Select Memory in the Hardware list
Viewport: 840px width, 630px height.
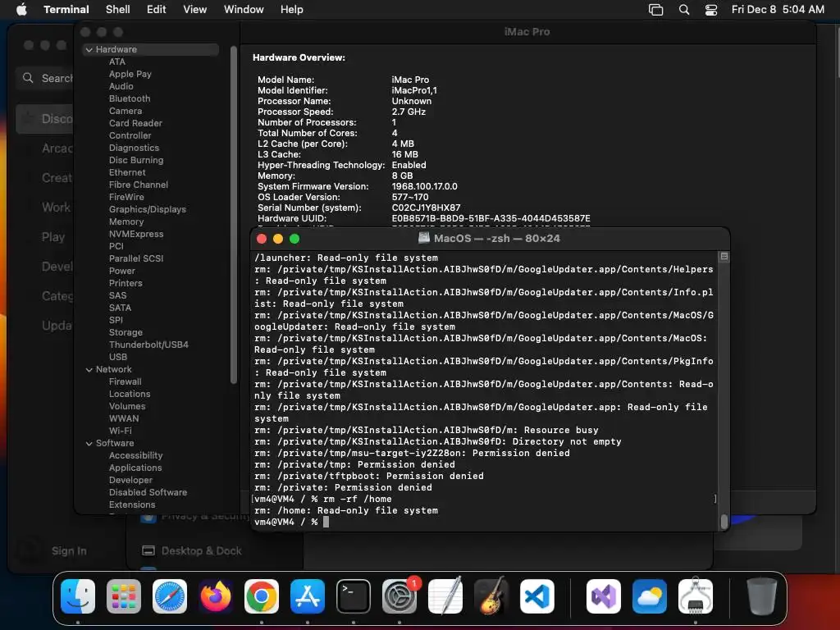[126, 221]
